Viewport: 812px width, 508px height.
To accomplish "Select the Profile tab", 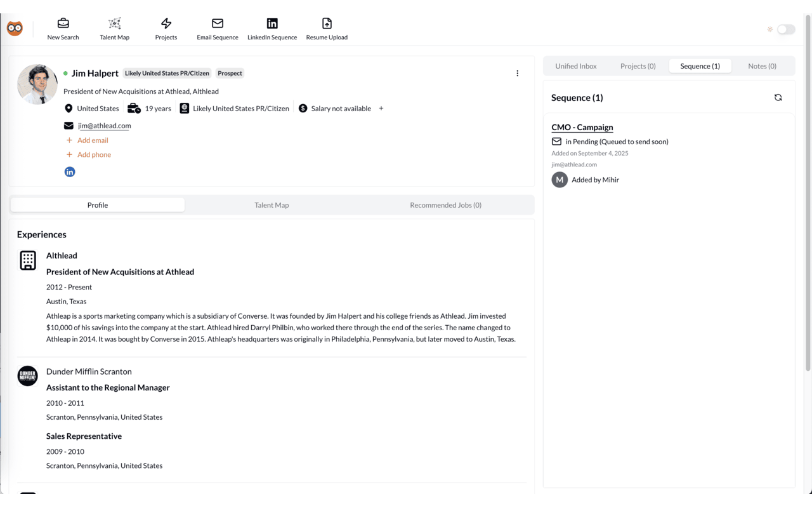I will click(98, 205).
